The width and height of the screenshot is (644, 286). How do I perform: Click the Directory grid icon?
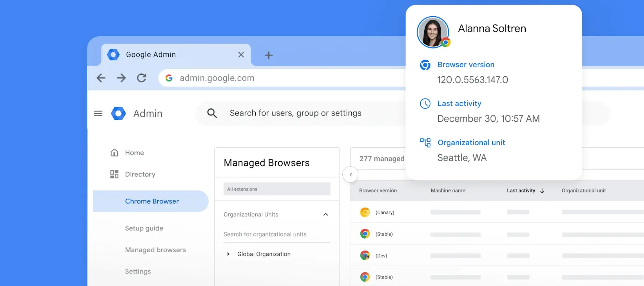pyautogui.click(x=114, y=174)
